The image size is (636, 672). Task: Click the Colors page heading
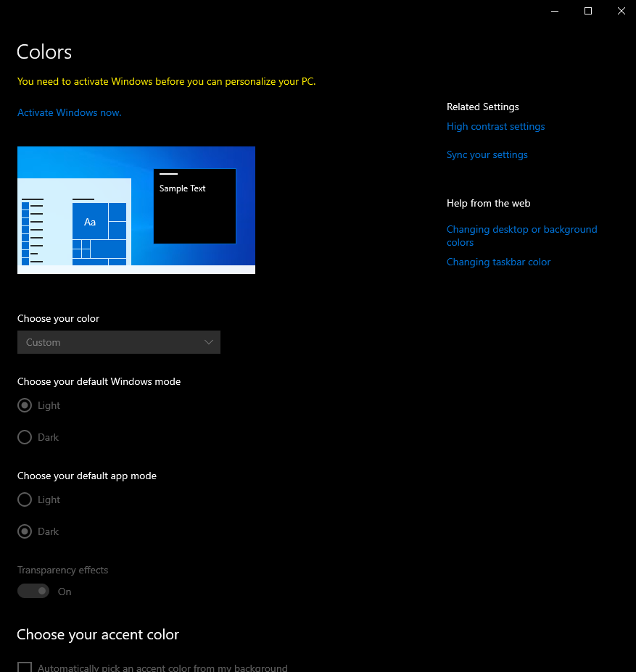click(x=44, y=52)
